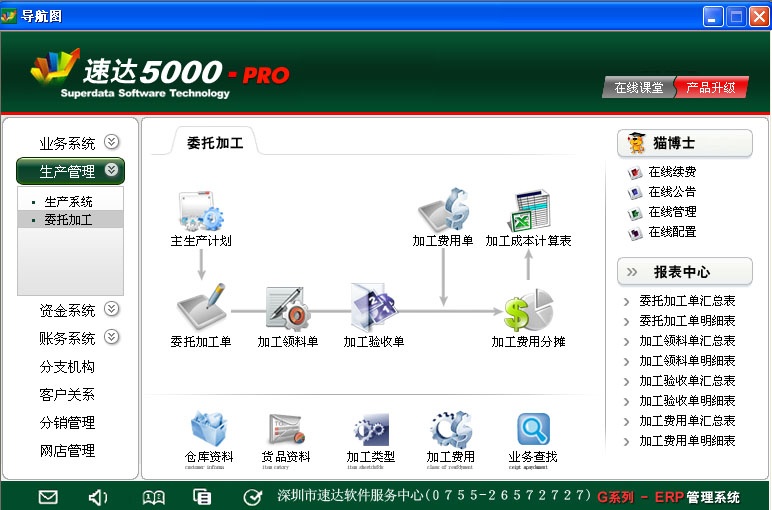Open the 加工费用 settings icon
Image resolution: width=772 pixels, height=510 pixels.
tap(451, 429)
